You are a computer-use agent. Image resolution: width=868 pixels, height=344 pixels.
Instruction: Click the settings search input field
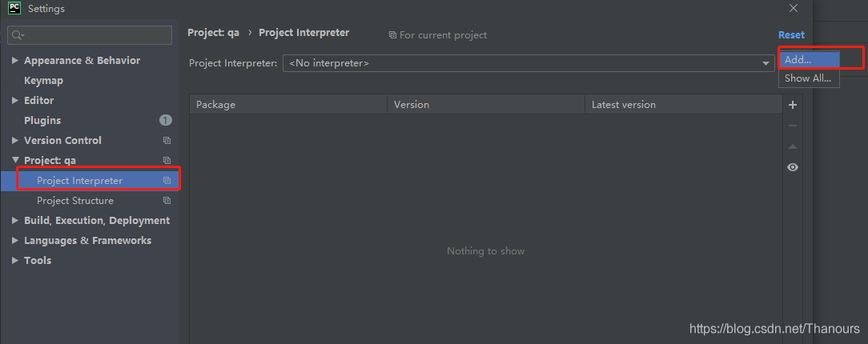[96, 35]
